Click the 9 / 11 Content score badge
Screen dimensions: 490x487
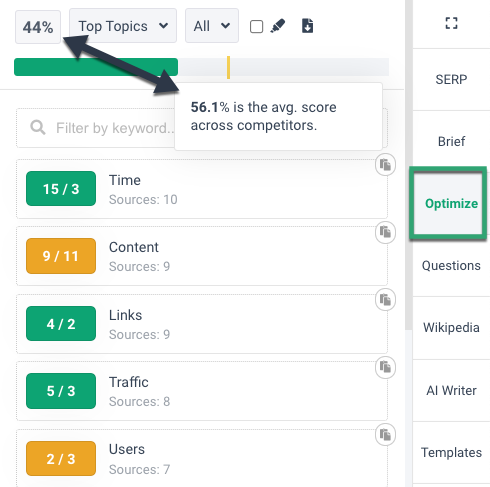(61, 256)
